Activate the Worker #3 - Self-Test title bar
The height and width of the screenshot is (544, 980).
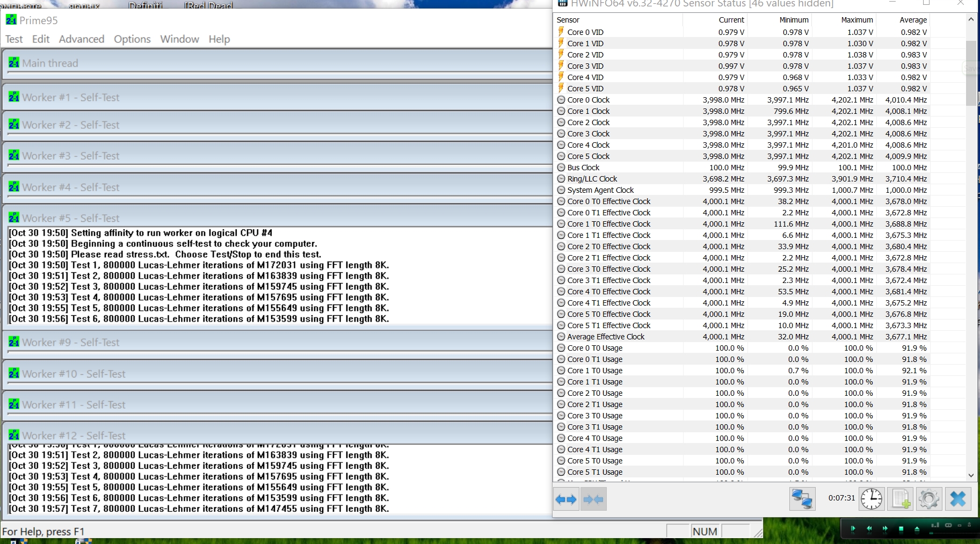(277, 156)
